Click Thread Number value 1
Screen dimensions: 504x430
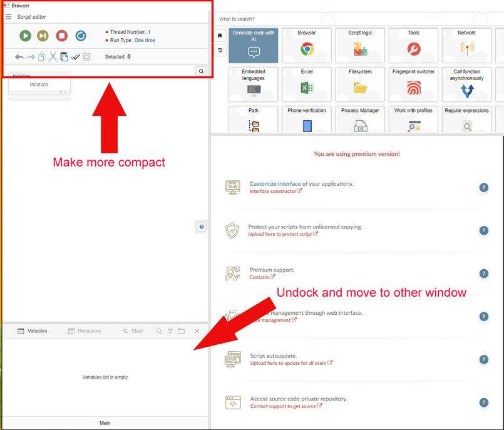click(149, 32)
